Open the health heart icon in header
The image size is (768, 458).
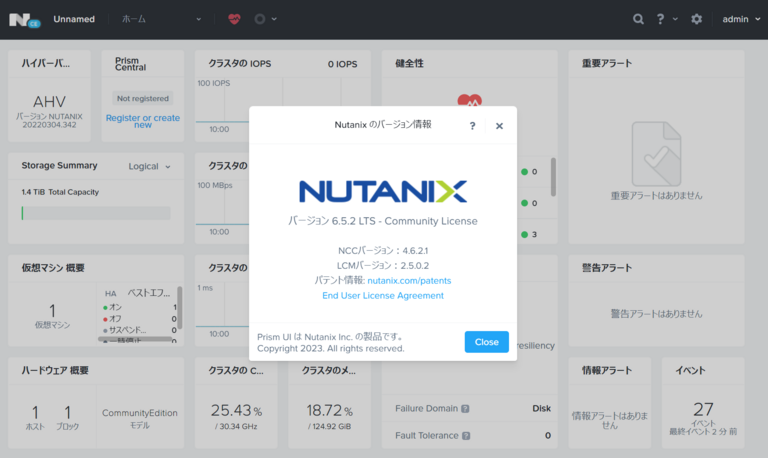click(234, 19)
